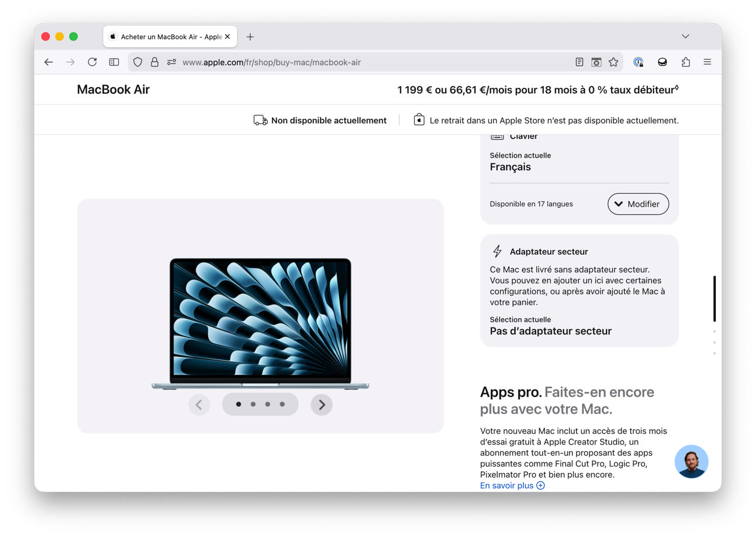Screen dimensions: 756x537
Task: Enable Reader View icon in address bar
Action: coord(579,62)
